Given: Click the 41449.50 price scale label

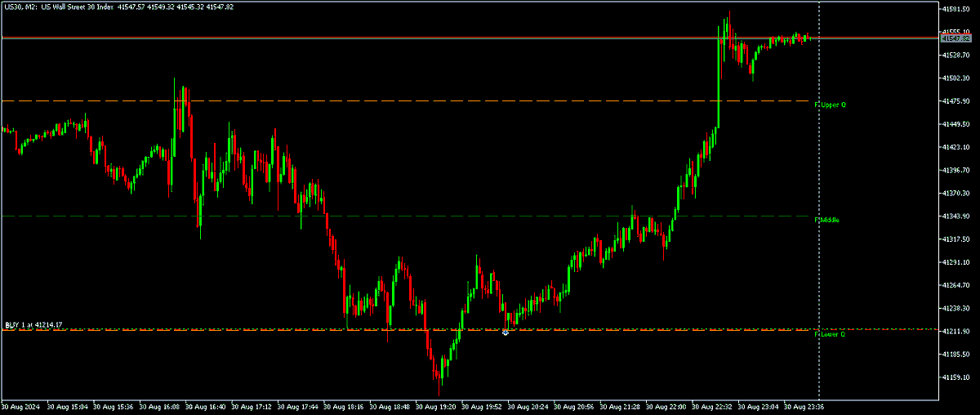Looking at the screenshot, I should coord(955,124).
